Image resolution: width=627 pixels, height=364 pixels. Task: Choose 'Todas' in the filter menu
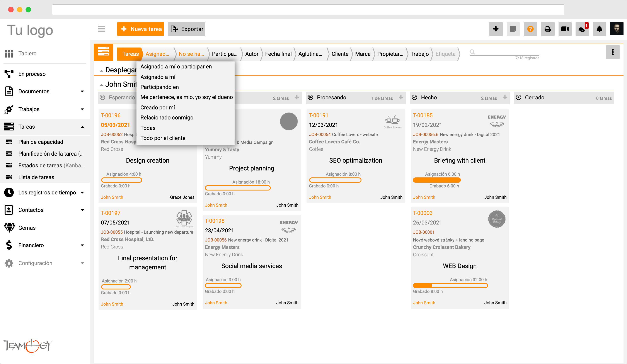(x=148, y=128)
